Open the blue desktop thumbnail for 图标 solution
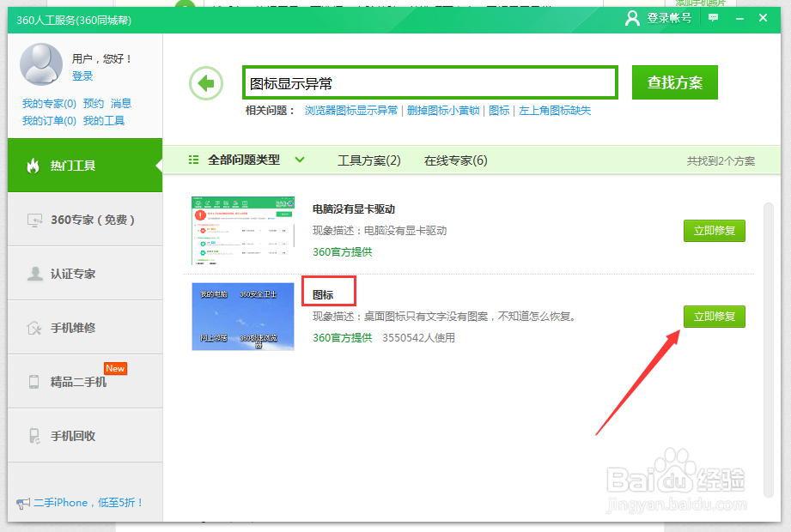 (x=243, y=317)
